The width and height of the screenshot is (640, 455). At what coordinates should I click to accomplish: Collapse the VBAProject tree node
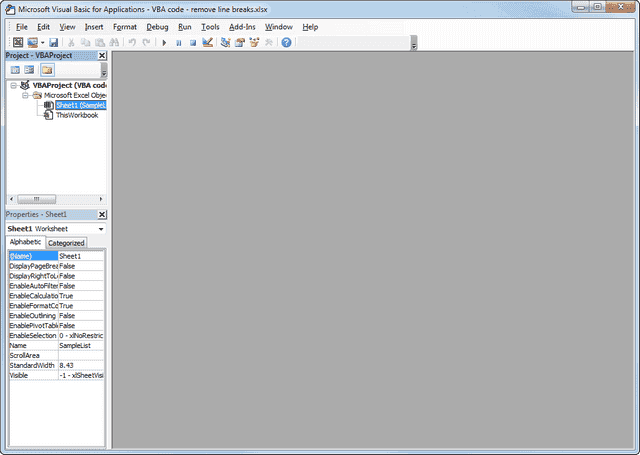pyautogui.click(x=14, y=86)
